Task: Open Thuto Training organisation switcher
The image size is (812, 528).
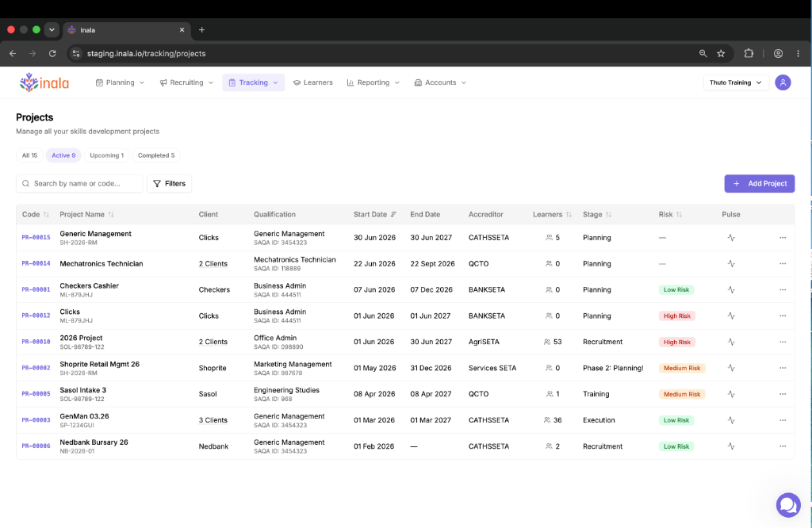Action: coord(735,82)
